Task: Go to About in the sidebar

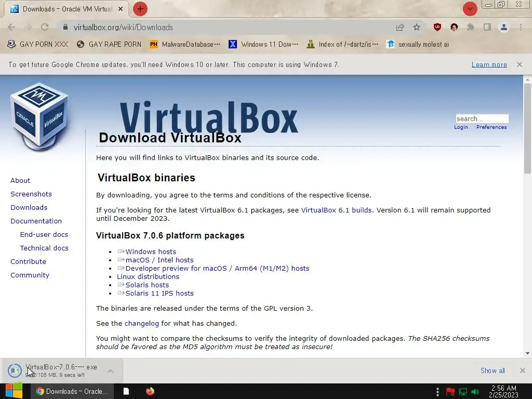Action: tap(20, 180)
